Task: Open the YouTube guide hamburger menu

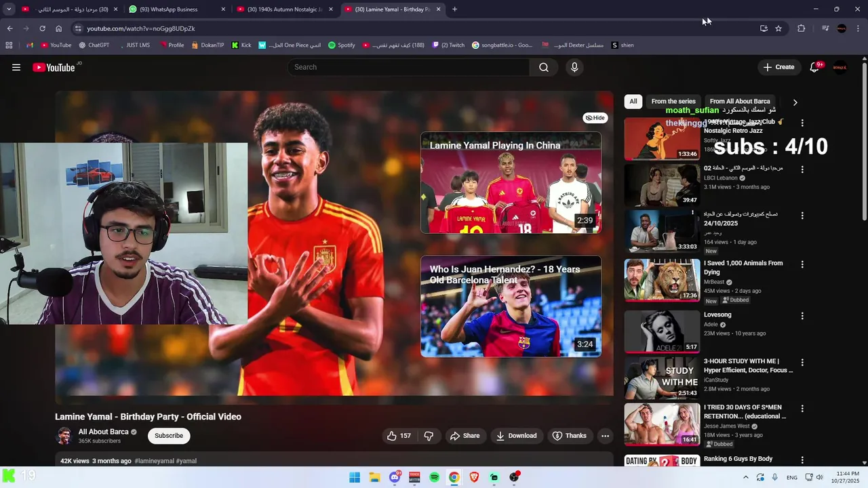Action: pyautogui.click(x=16, y=67)
